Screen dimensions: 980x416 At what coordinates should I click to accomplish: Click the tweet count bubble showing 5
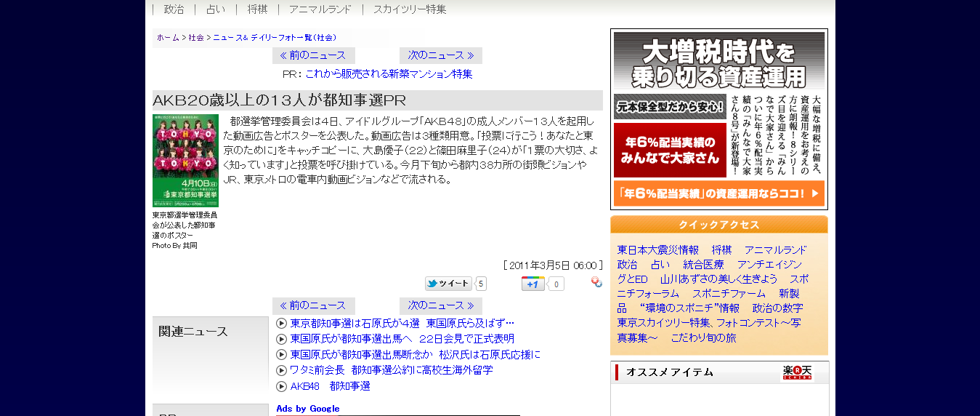pyautogui.click(x=482, y=284)
